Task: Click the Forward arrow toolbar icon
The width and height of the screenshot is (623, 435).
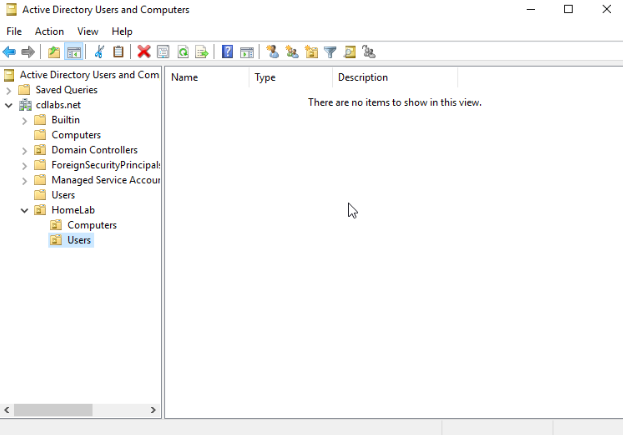Action: [28, 52]
